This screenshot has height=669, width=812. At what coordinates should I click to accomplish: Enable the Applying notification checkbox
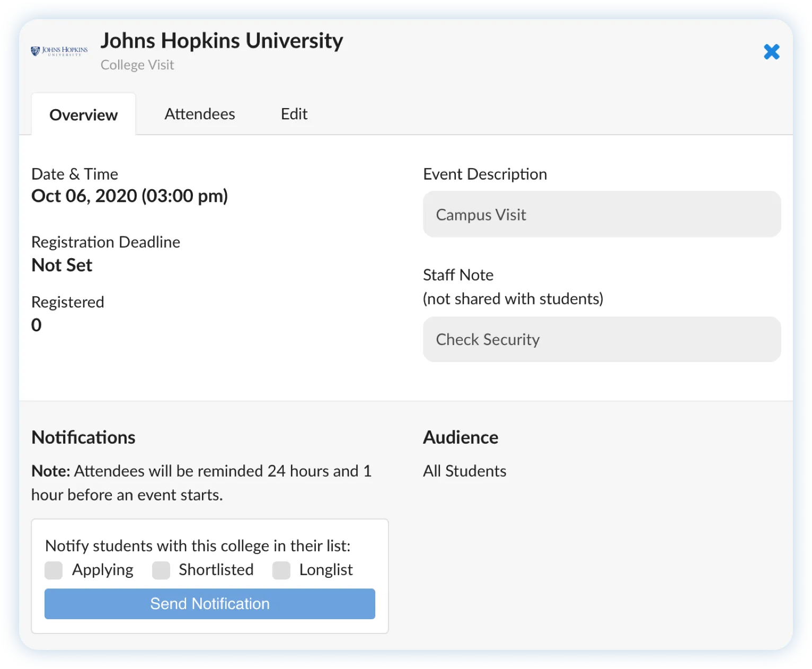coord(53,570)
